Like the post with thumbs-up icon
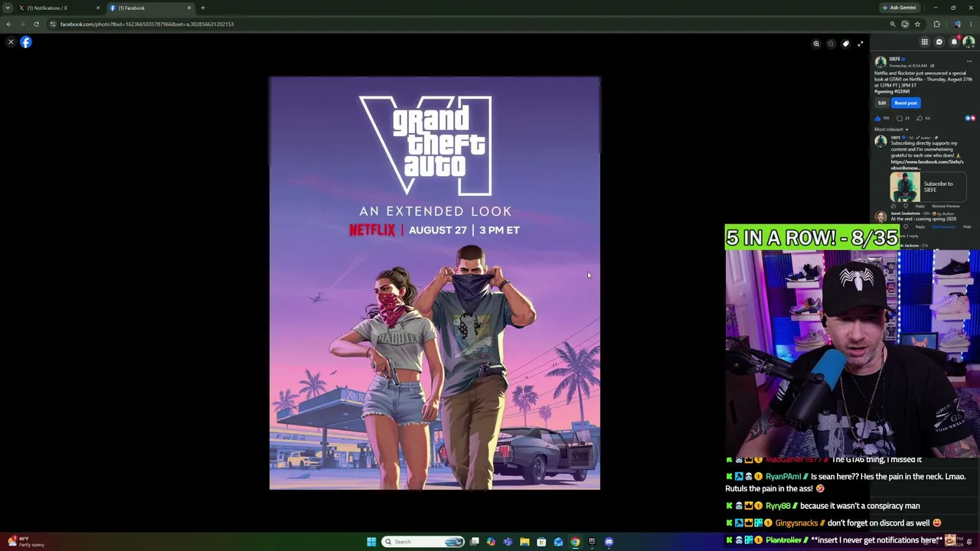 [x=878, y=118]
